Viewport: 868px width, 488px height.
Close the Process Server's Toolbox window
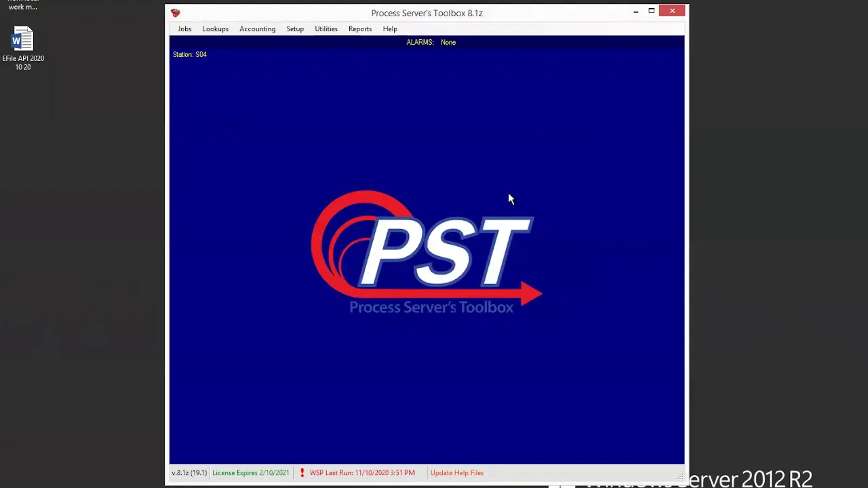click(672, 11)
